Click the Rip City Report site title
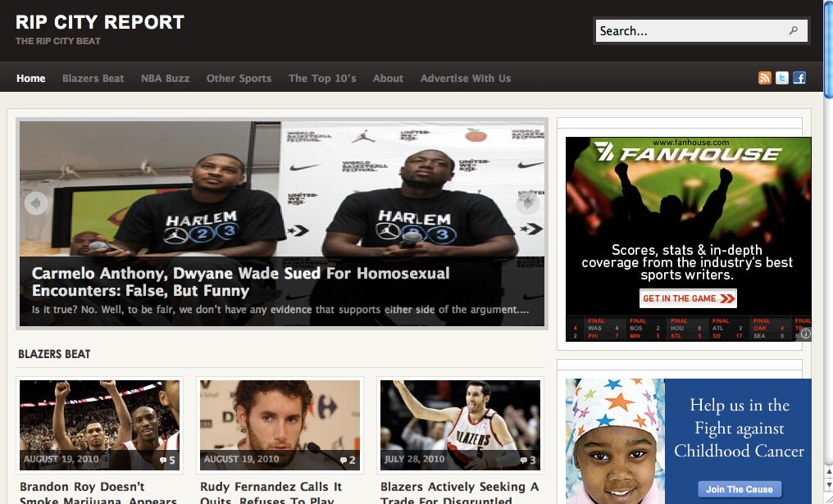The image size is (833, 504). coord(100,22)
